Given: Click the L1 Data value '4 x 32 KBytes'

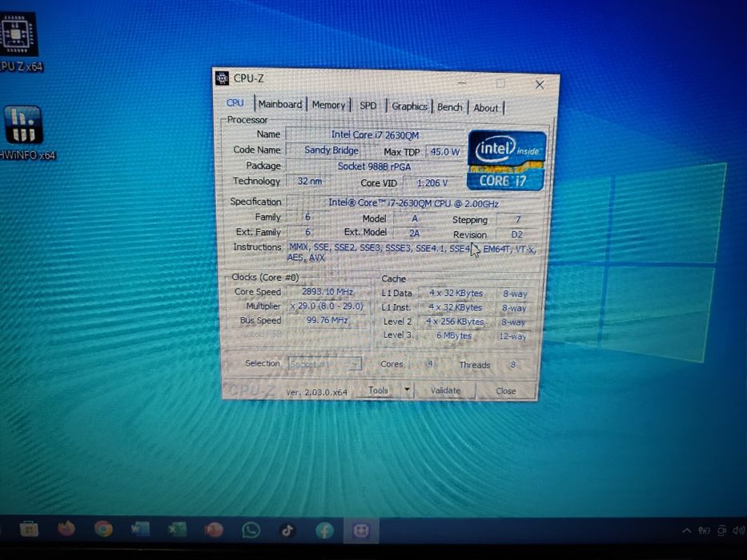Looking at the screenshot, I should 456,294.
